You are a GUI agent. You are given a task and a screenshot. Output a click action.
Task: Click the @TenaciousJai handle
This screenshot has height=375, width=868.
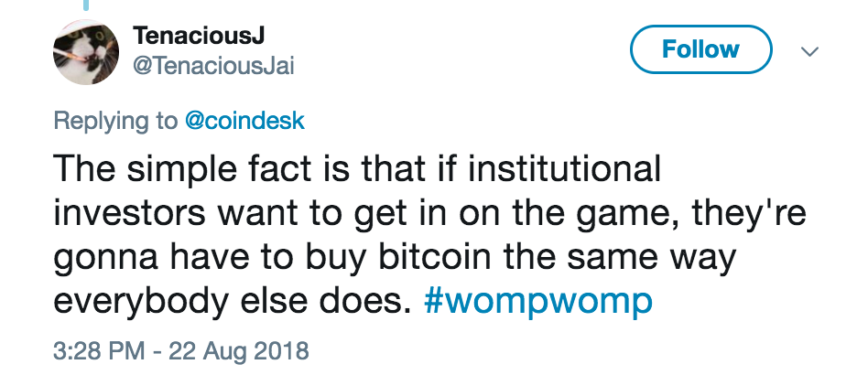click(214, 66)
